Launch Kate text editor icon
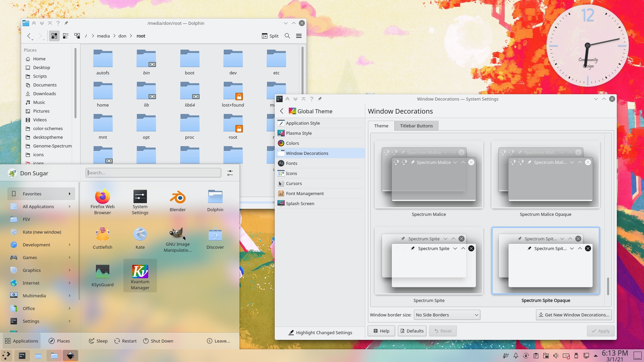The height and width of the screenshot is (362, 644). pos(140,238)
